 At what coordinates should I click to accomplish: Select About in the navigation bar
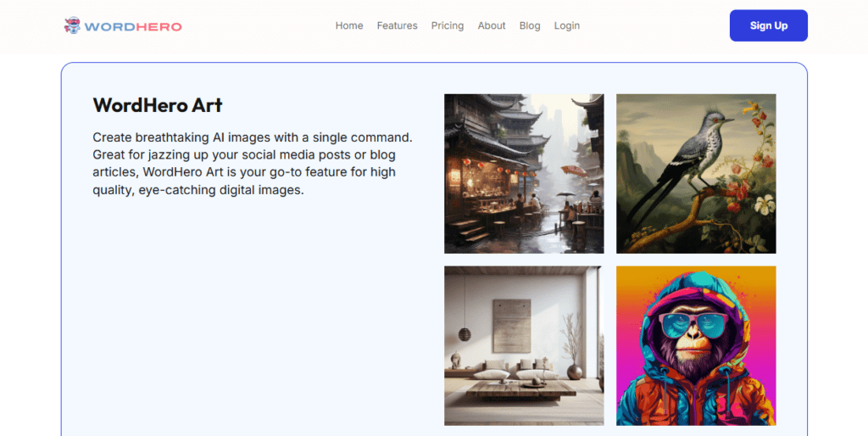coord(492,25)
